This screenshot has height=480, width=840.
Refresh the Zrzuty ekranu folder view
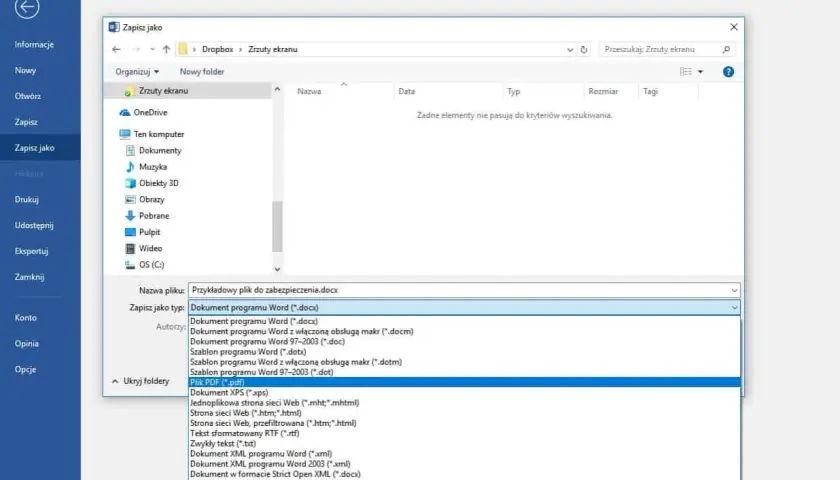pos(584,49)
